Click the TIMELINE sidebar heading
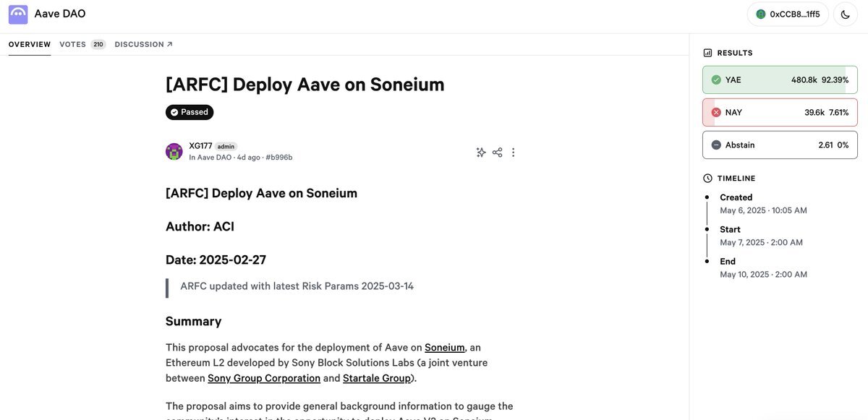This screenshot has height=420, width=868. pos(736,179)
